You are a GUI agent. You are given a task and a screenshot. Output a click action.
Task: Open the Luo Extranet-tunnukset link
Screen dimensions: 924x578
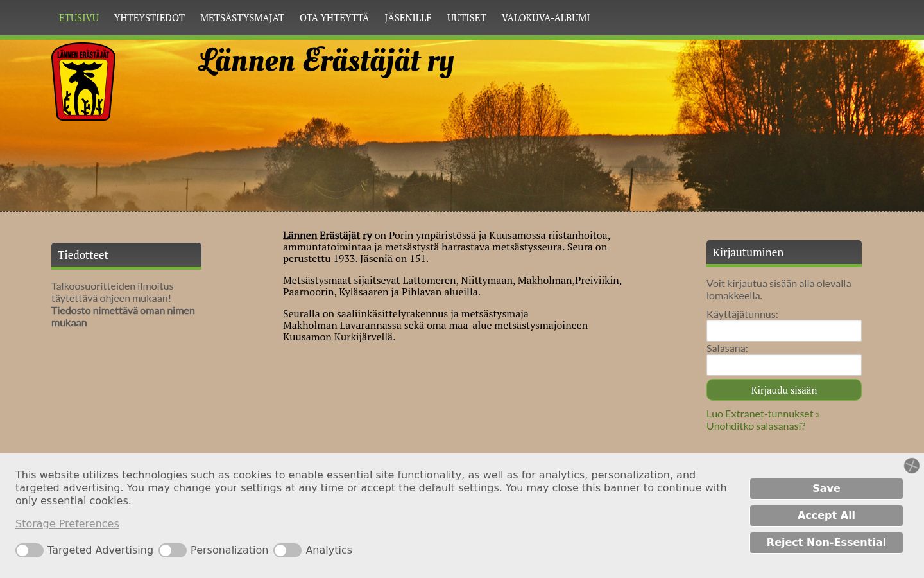click(763, 414)
